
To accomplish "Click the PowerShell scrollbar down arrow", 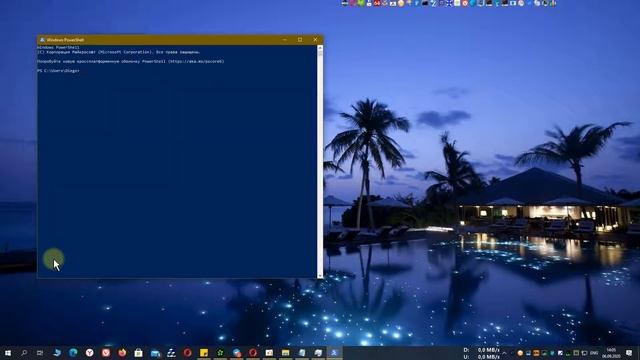I will [320, 276].
